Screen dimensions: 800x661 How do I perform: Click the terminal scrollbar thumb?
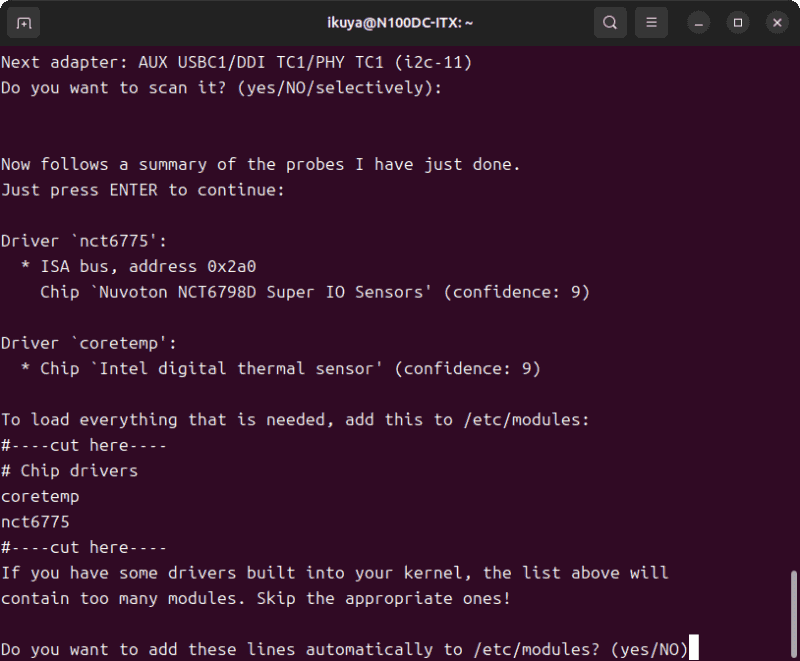(794, 612)
